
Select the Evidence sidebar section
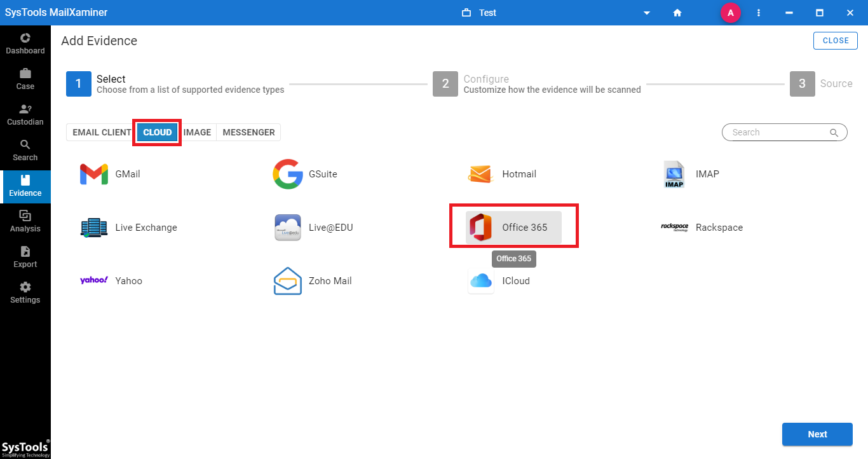[25, 186]
